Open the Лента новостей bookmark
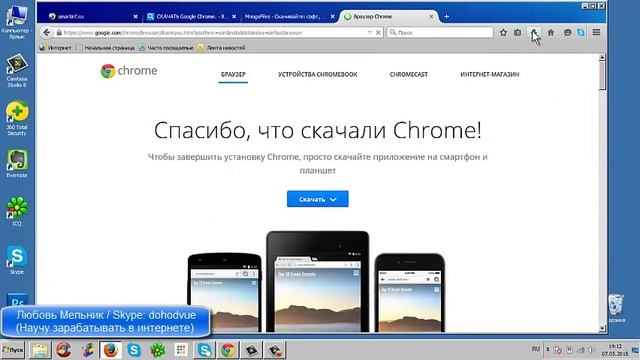 (222, 48)
